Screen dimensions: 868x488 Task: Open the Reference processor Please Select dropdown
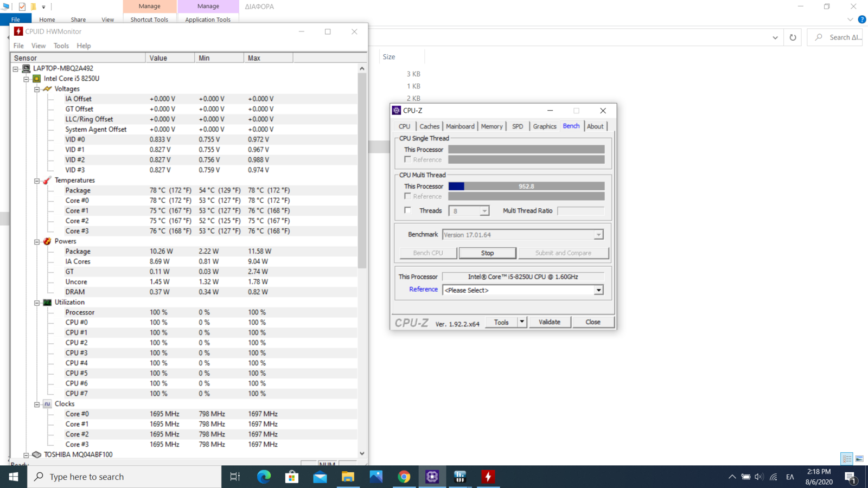pyautogui.click(x=598, y=290)
